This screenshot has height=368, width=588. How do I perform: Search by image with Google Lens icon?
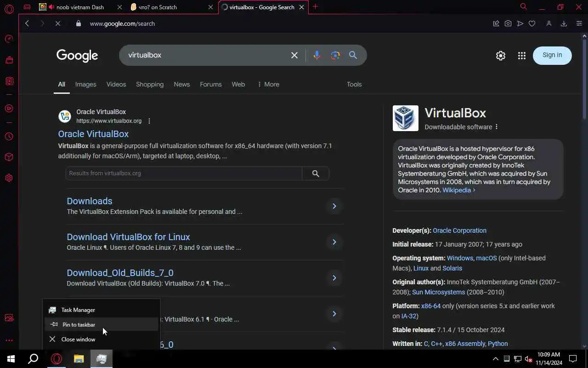(x=335, y=55)
